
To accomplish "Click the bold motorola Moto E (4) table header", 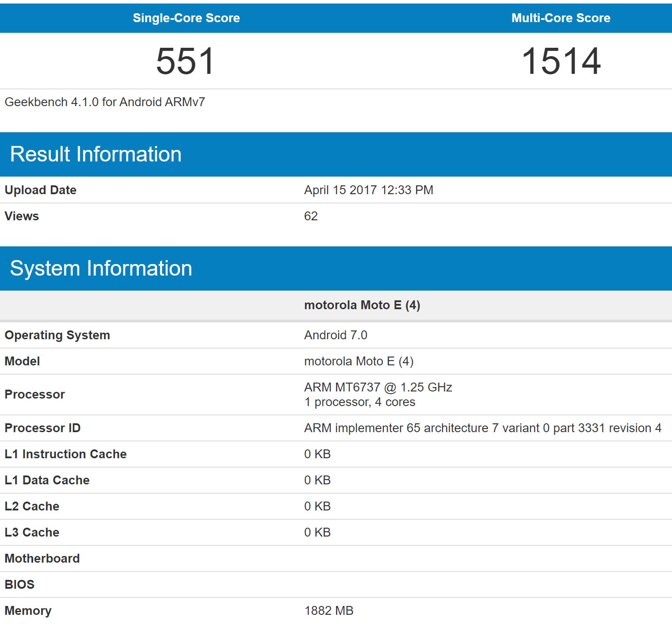I will click(362, 305).
